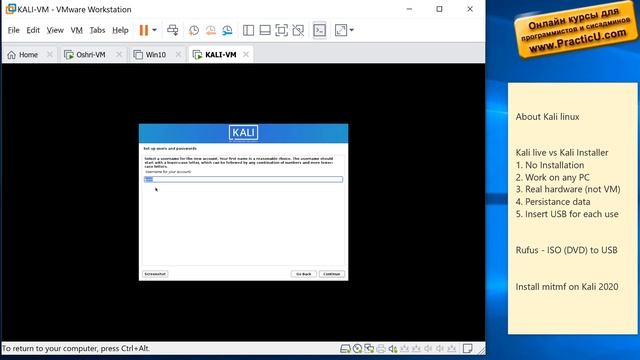Click 'Kali live vs Kali Installer' text
Image resolution: width=640 pixels, height=360 pixels.
point(562,153)
